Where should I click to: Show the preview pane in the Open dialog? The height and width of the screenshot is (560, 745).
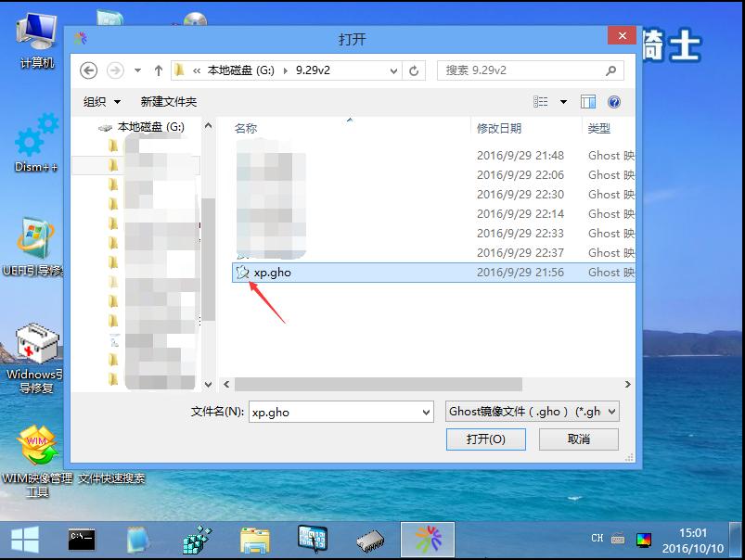pyautogui.click(x=586, y=102)
